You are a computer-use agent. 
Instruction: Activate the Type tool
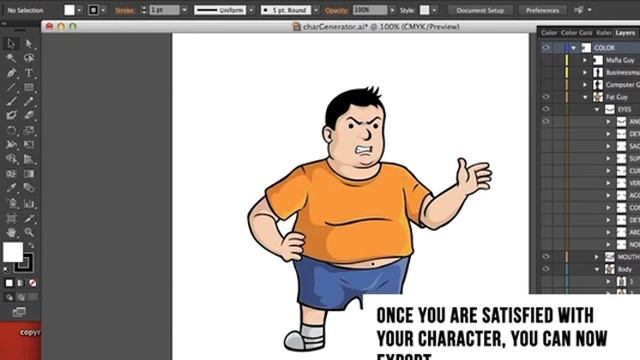tap(29, 73)
